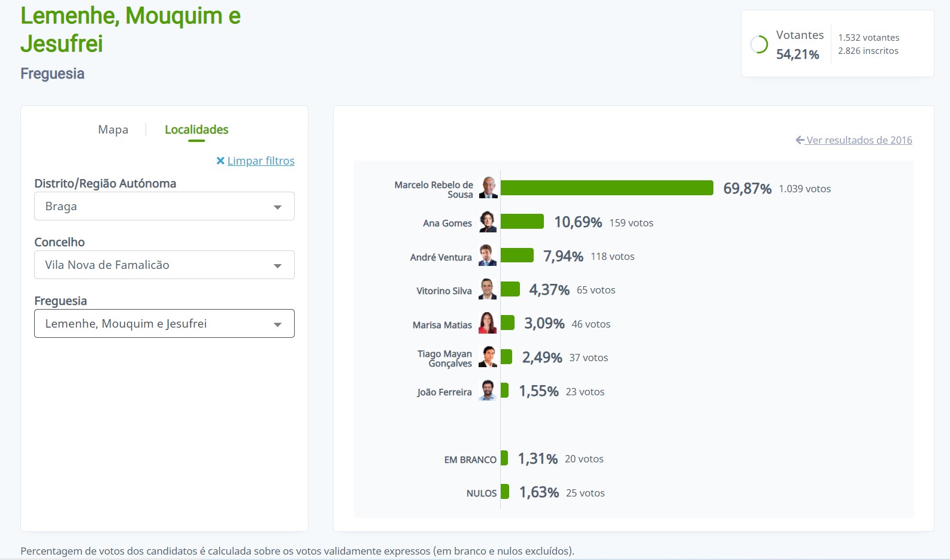Click Marcelo Rebelo de Sousa's green result bar

point(607,188)
